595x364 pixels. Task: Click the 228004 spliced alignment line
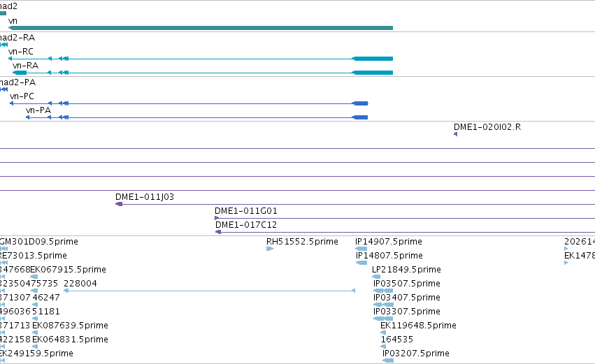210,291
